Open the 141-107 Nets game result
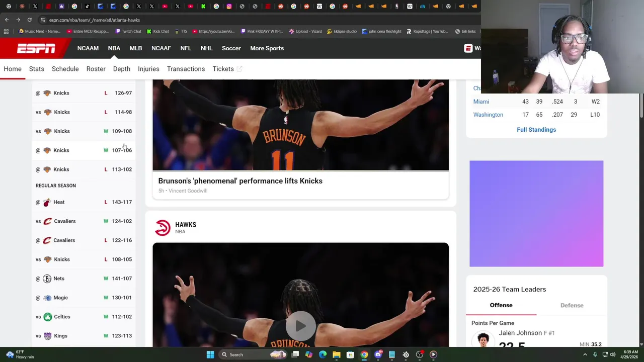The image size is (644, 362). point(122,279)
